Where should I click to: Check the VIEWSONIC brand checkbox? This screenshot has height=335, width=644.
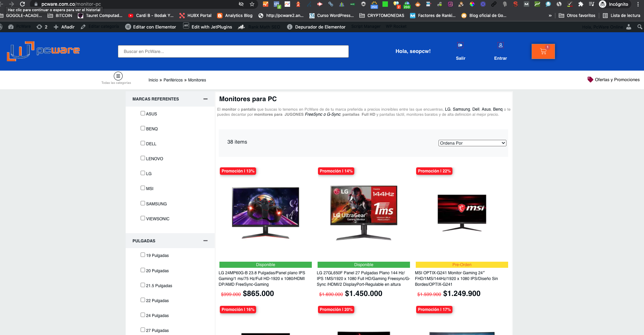143,218
